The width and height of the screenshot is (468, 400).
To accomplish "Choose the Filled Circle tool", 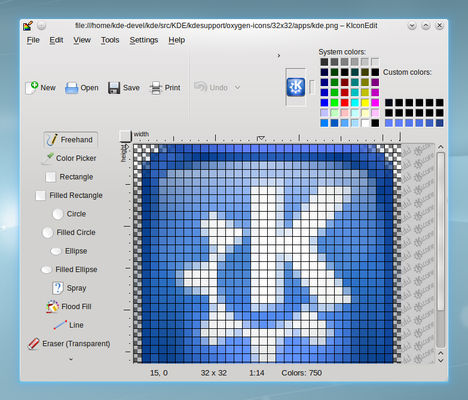I will point(69,232).
